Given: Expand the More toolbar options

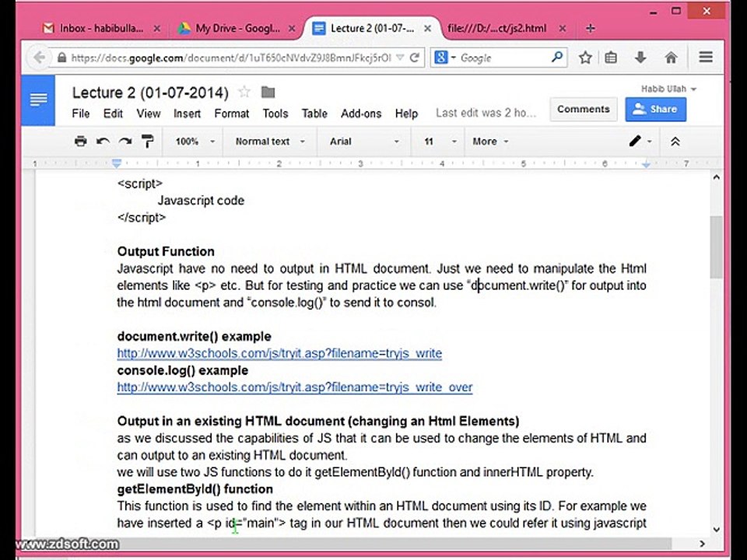Looking at the screenshot, I should tap(491, 142).
